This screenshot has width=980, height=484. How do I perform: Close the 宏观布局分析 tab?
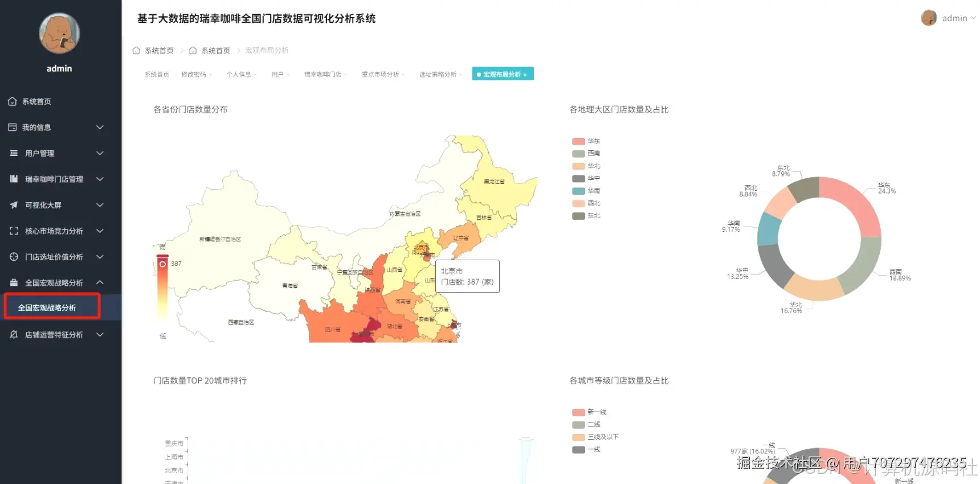525,75
